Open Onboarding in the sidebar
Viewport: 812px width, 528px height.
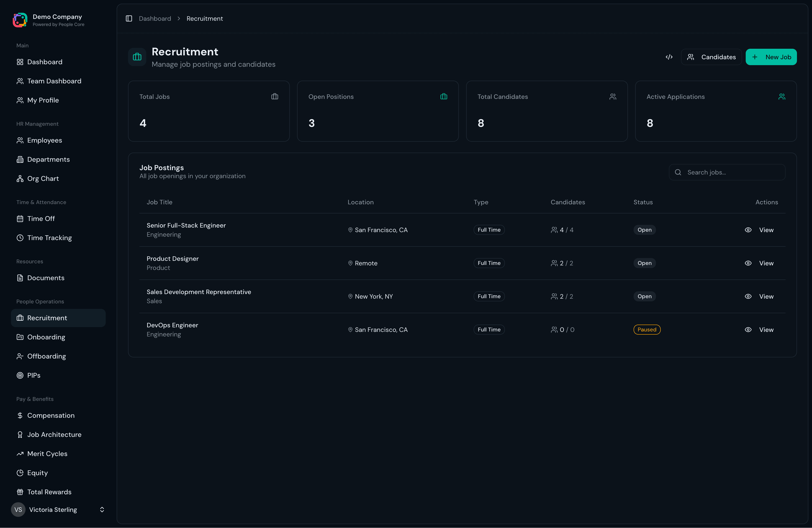(46, 337)
